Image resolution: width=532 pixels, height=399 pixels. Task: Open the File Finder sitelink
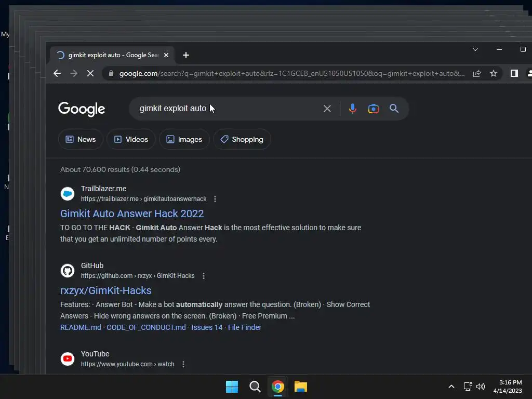coord(245,327)
